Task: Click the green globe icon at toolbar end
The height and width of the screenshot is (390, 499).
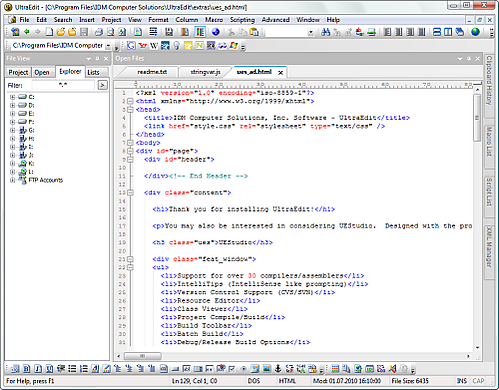Action: (x=475, y=32)
